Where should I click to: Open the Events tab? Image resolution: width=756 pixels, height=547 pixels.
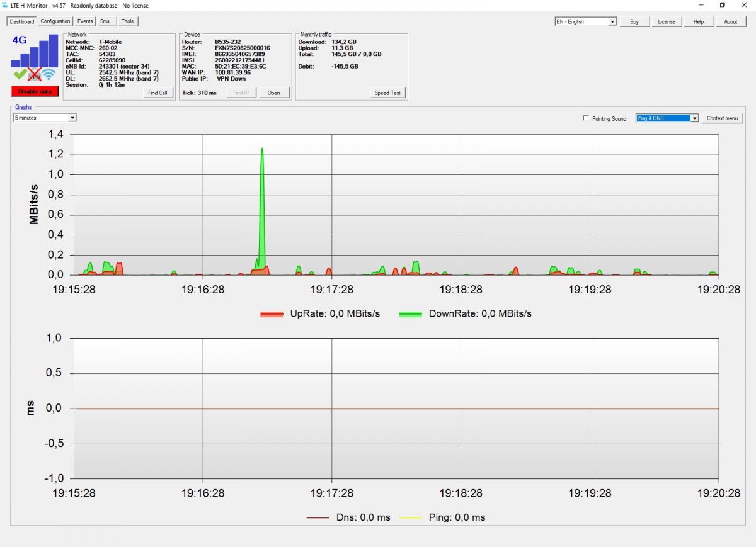(85, 21)
